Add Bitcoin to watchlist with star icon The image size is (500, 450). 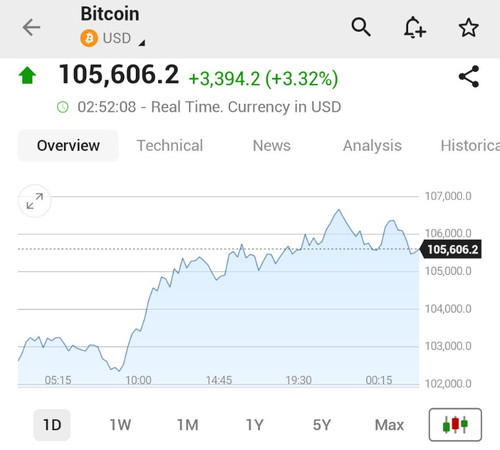click(x=469, y=27)
